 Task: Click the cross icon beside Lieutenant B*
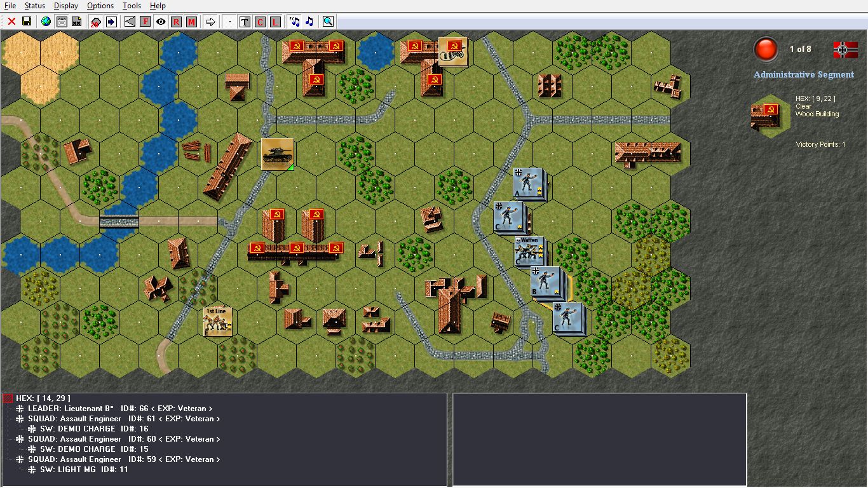click(x=20, y=409)
